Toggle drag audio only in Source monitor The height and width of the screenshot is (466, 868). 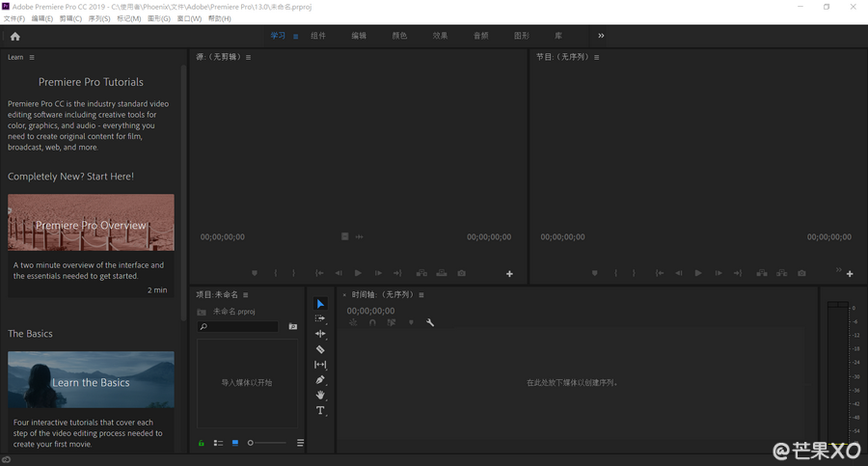[x=360, y=236]
